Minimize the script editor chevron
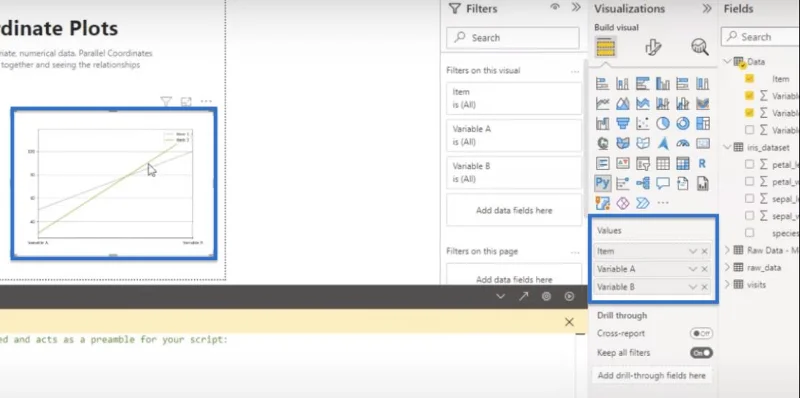The height and width of the screenshot is (398, 800). (x=501, y=296)
